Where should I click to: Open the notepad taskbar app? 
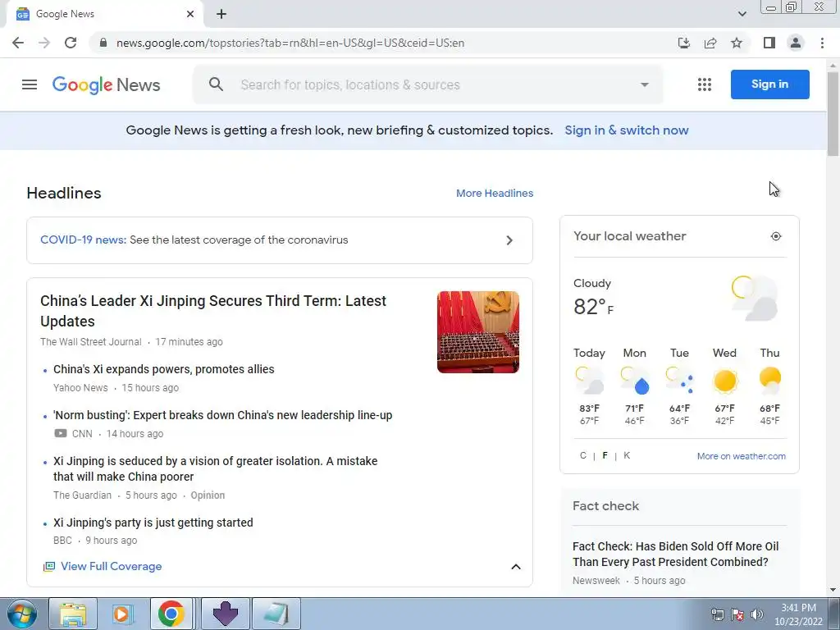276,614
